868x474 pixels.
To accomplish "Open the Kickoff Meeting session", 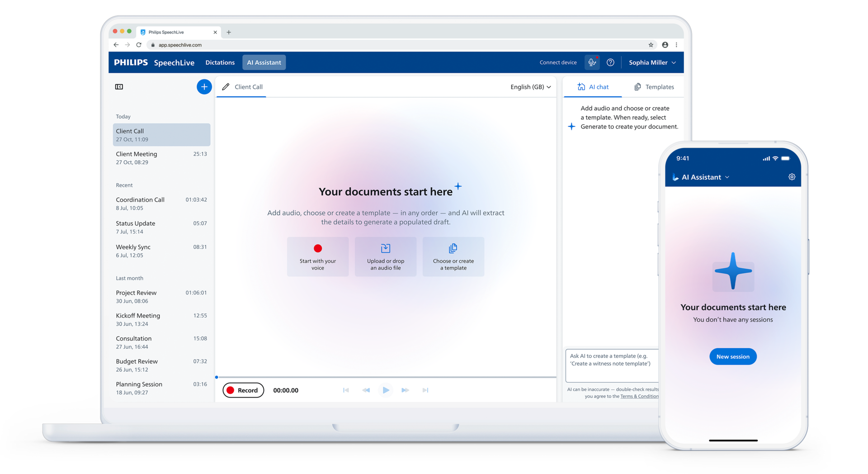I will point(161,319).
